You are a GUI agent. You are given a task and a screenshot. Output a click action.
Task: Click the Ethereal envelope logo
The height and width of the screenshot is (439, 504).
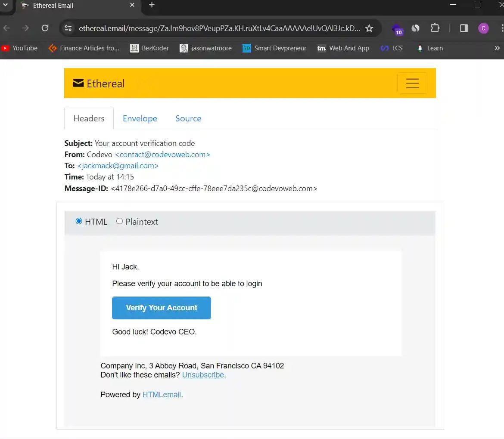point(78,83)
